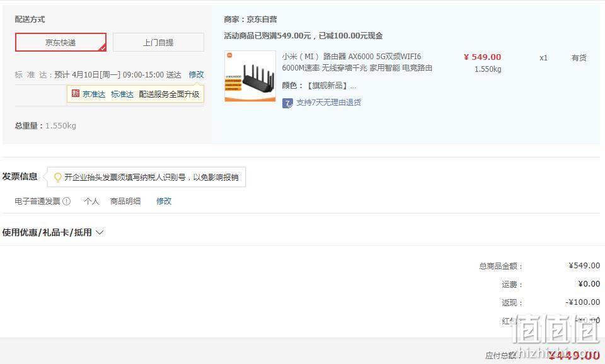Click the ¥0.00 shipping fee value

[589, 284]
